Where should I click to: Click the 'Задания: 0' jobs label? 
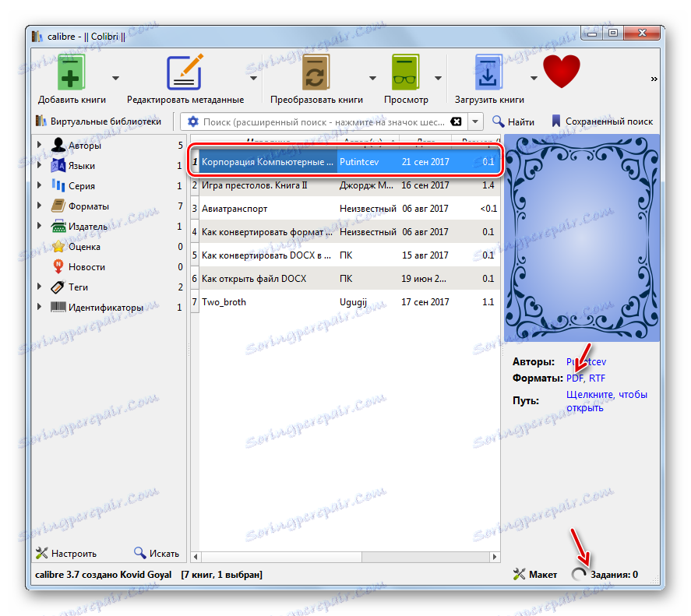614,574
